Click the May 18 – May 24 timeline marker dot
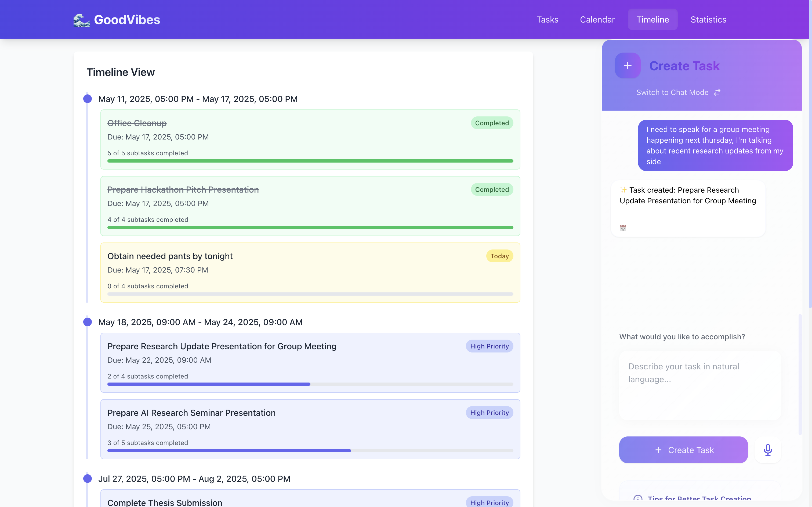812x507 pixels. tap(88, 322)
